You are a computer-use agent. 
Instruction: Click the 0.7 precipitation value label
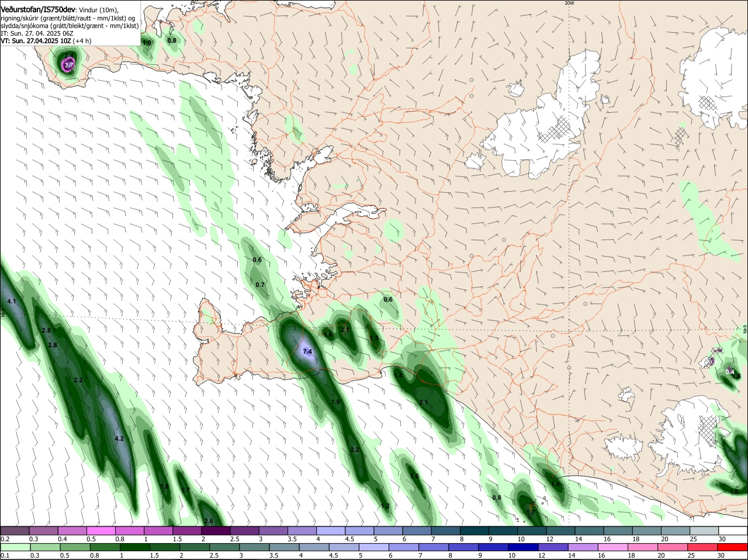coord(260,285)
